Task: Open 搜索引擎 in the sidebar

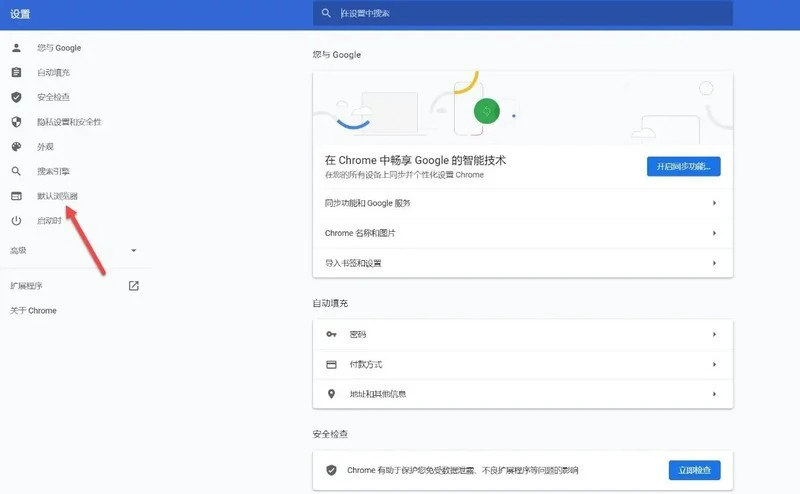Action: click(x=54, y=171)
